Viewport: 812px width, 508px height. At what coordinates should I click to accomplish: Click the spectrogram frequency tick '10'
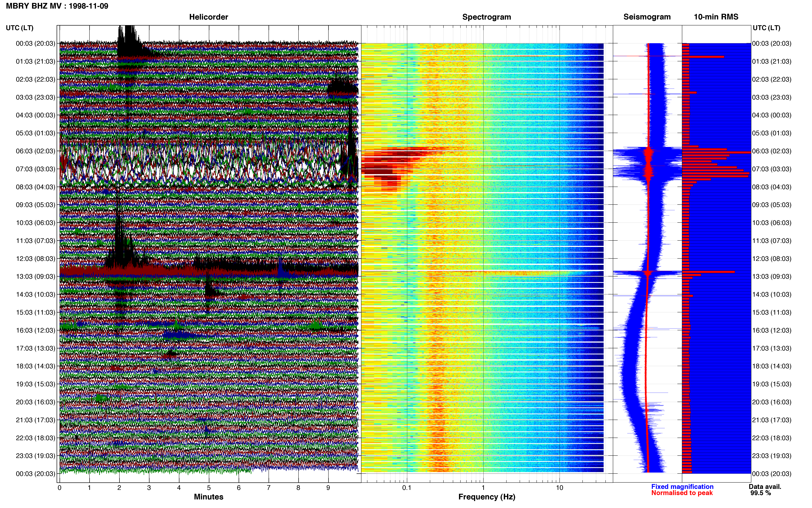559,488
